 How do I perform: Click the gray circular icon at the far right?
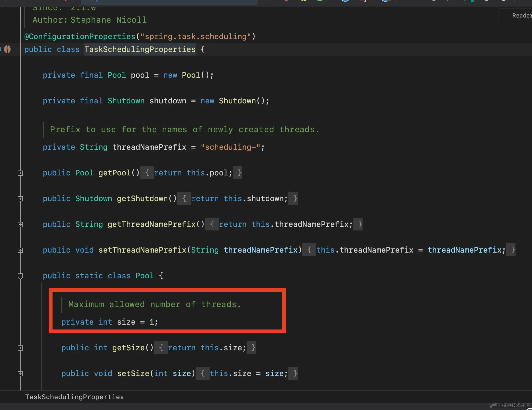click(504, 1)
